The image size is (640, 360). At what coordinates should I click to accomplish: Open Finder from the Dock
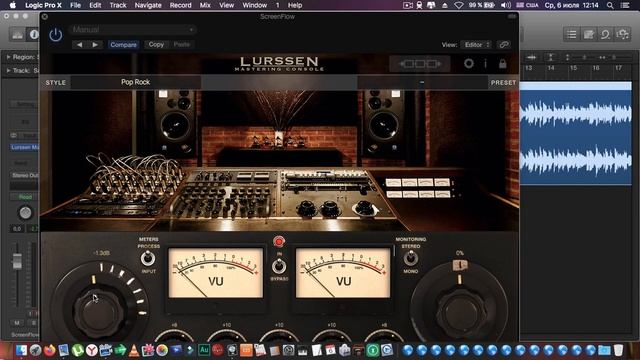pos(21,350)
